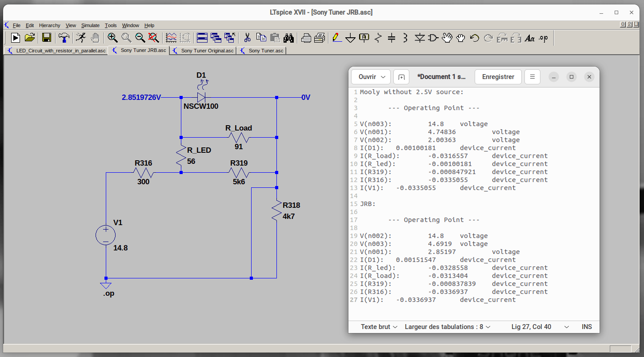This screenshot has height=357, width=644.
Task: Open the Tools menu
Action: [111, 25]
